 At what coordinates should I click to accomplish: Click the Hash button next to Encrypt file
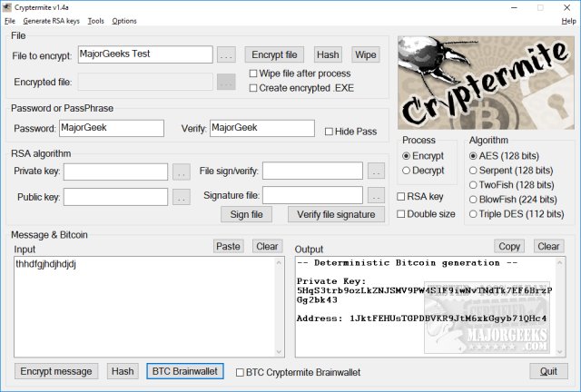328,54
